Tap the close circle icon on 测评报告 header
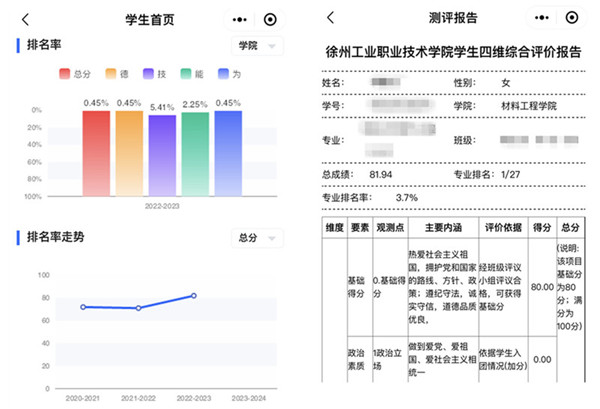 (x=575, y=17)
